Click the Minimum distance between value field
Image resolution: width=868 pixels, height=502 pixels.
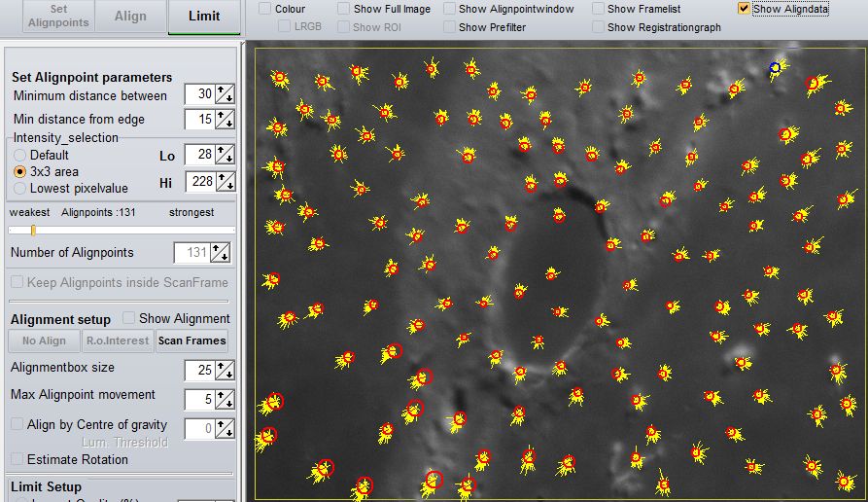(199, 94)
